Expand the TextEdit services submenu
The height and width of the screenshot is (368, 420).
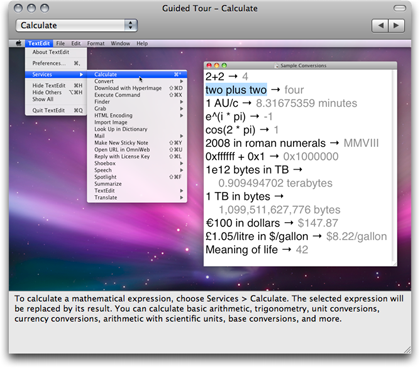pos(137,191)
